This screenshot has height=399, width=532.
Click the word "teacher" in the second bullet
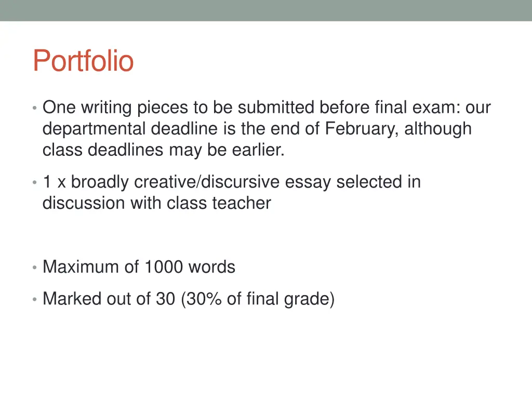tap(242, 203)
